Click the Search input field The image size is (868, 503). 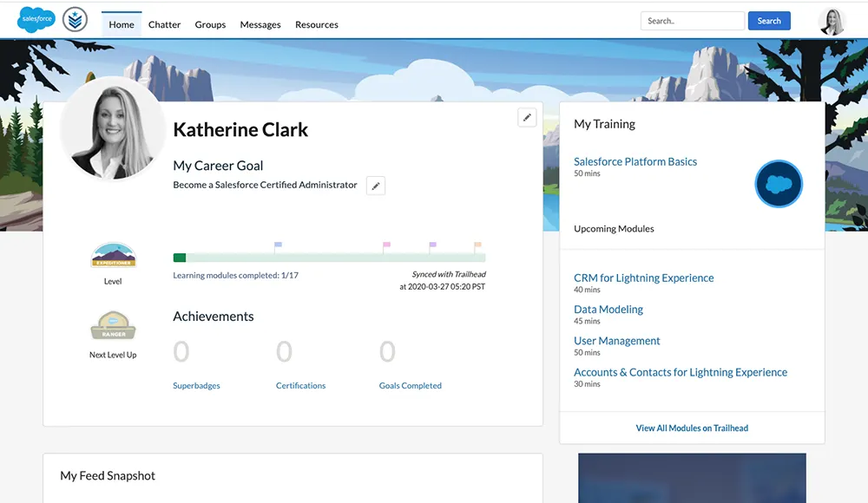tap(693, 21)
